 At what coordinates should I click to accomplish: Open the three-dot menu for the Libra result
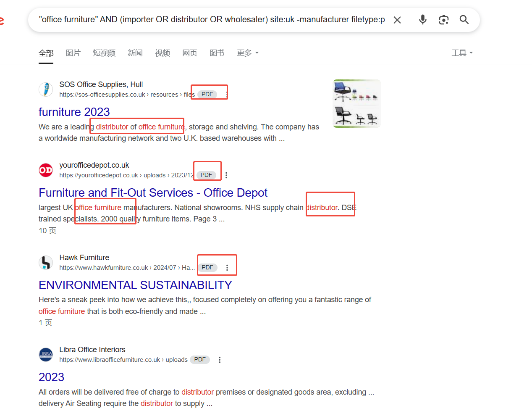[x=220, y=360]
